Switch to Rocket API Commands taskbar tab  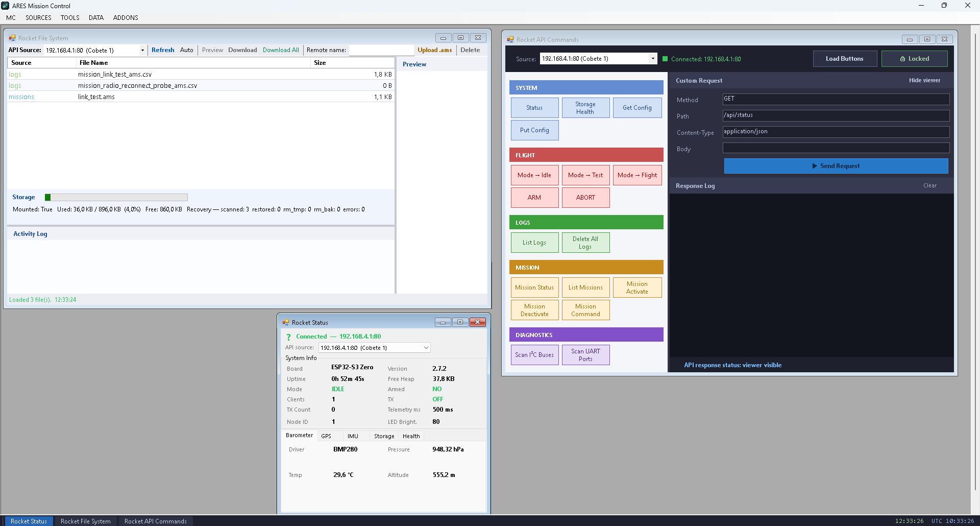tap(155, 521)
